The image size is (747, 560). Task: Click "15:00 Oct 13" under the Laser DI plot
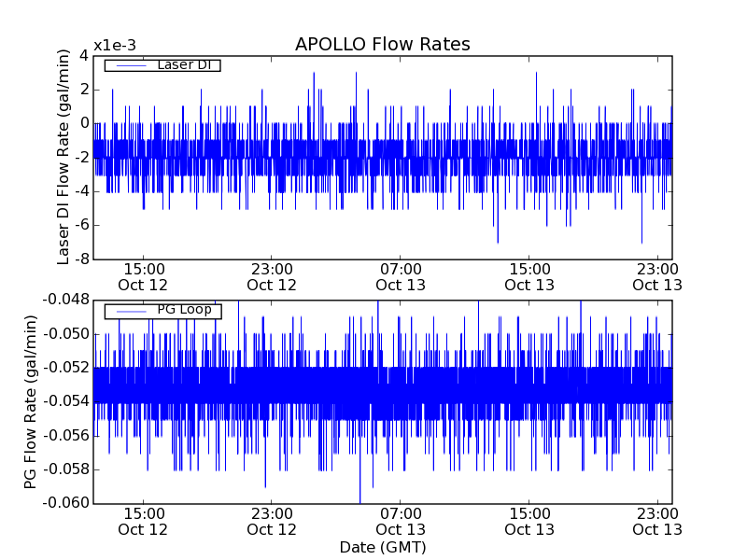529,277
